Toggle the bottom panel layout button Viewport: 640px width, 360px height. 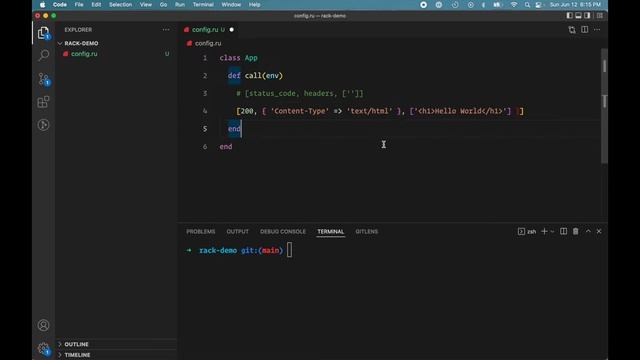click(578, 16)
